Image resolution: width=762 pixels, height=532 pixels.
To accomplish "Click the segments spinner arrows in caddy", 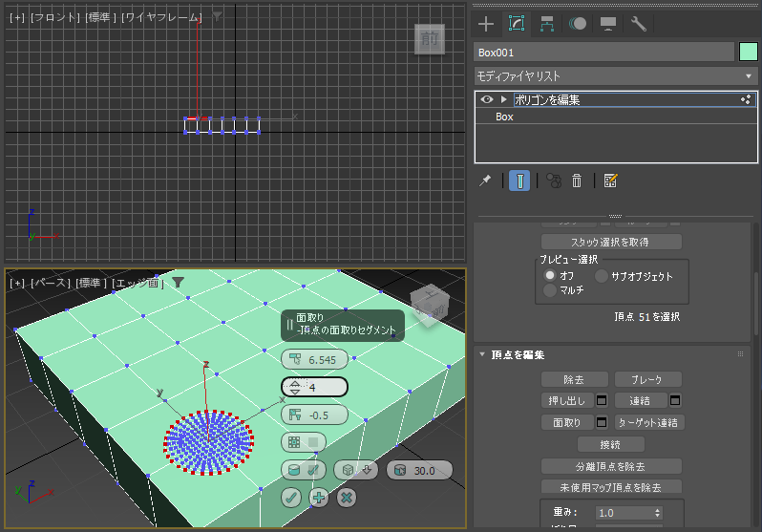I will pyautogui.click(x=295, y=388).
